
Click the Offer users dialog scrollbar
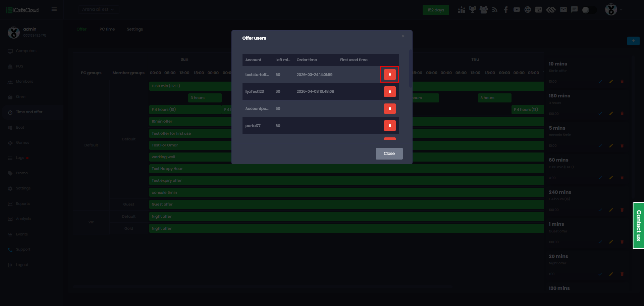pos(411,69)
